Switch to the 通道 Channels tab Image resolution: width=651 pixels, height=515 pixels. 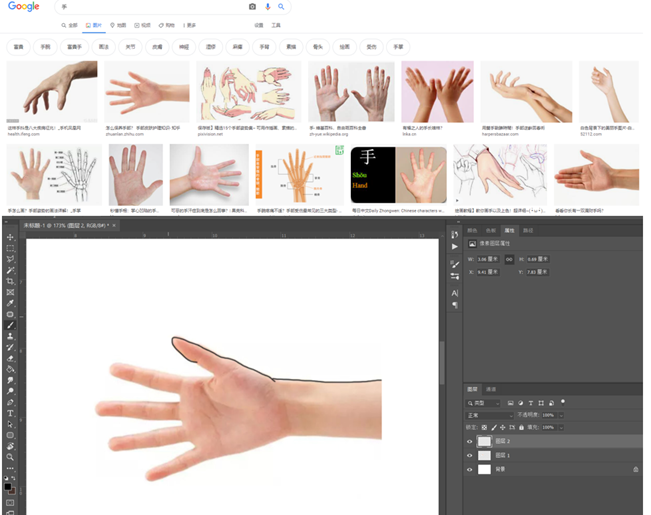[x=491, y=389]
